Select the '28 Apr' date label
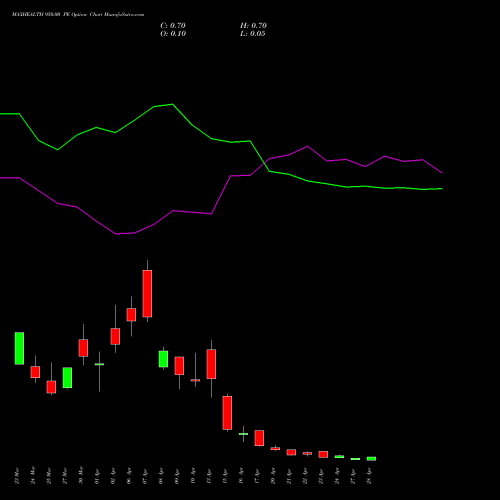 369,476
